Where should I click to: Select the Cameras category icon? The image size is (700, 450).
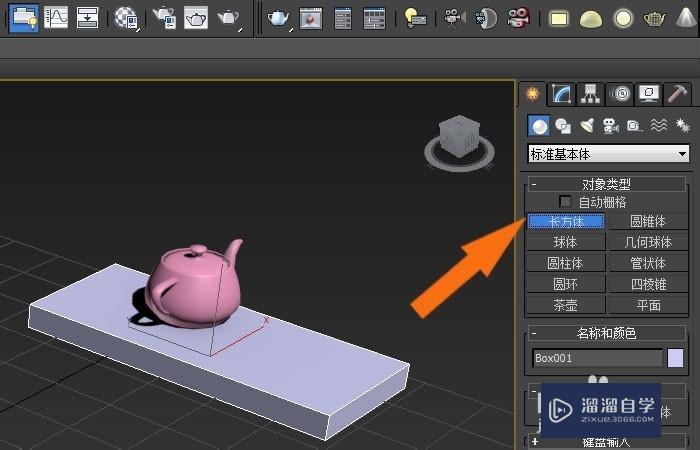click(x=611, y=126)
